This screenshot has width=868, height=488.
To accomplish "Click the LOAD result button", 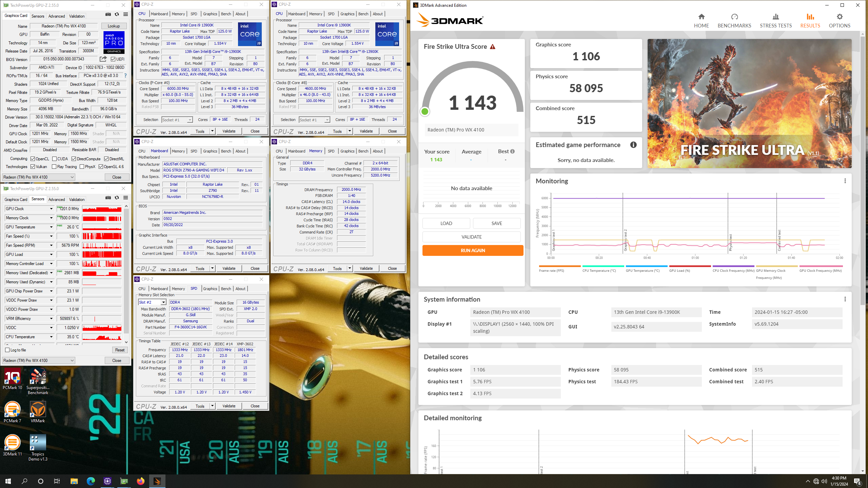I will [x=446, y=223].
